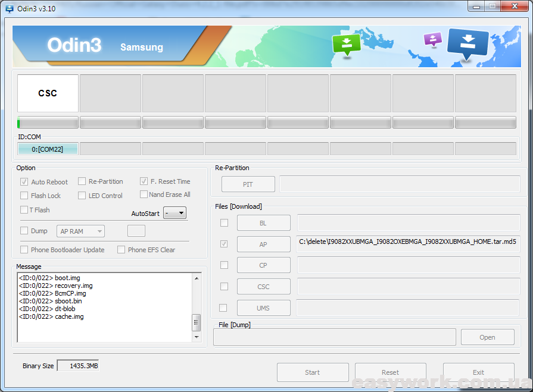
Task: Tick the checkbox beside UMS button
Action: coord(223,308)
